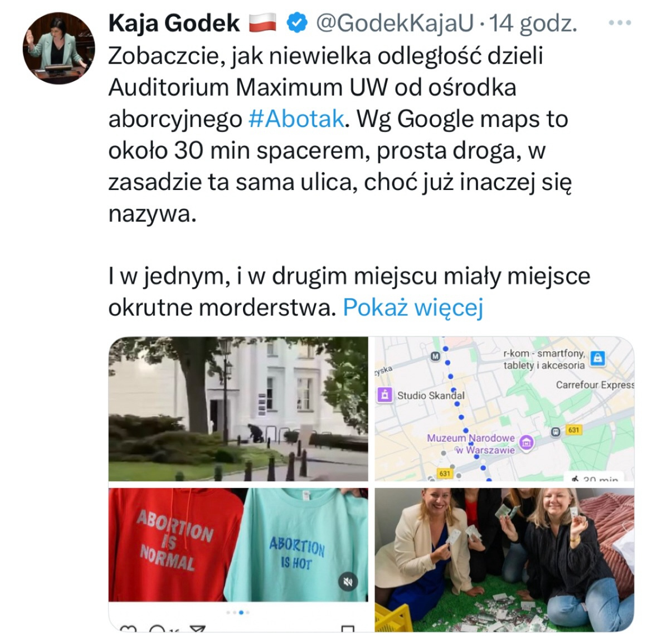The height and width of the screenshot is (644, 657).
Task: Click the metro M station icon
Action: click(x=436, y=356)
